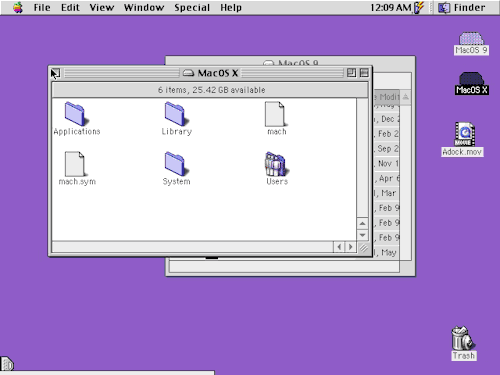The image size is (500, 375).
Task: Select the Library folder icon
Action: [x=176, y=114]
